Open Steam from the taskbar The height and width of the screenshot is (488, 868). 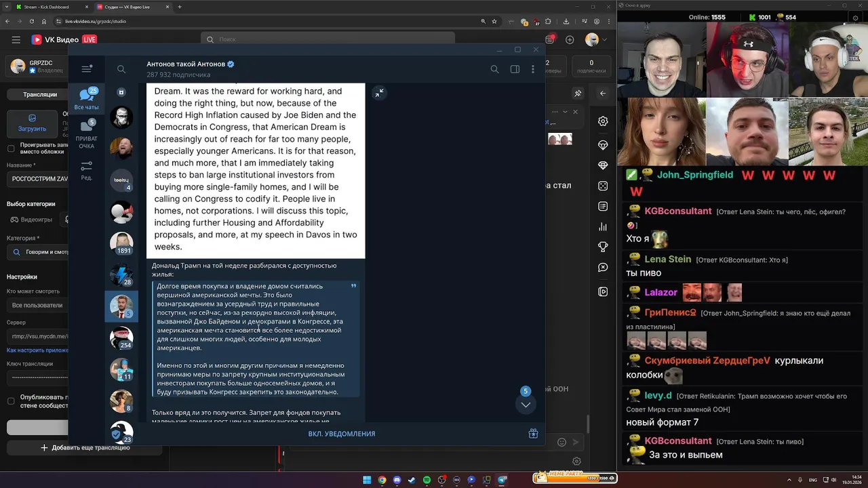coord(412,480)
